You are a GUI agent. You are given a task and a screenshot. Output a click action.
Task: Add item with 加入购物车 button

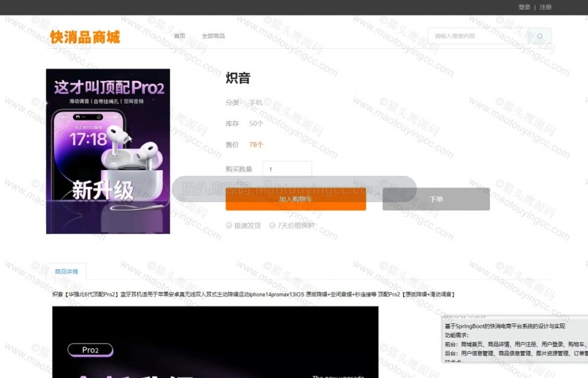pyautogui.click(x=296, y=199)
